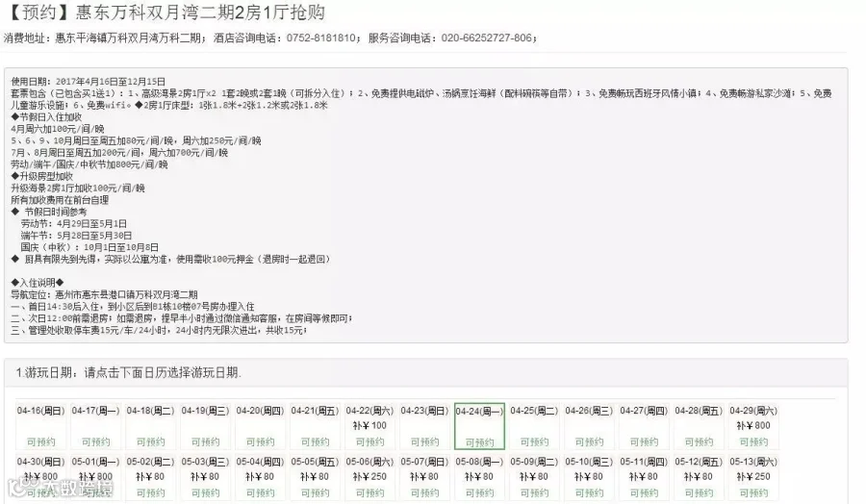Select the 04-17(周一) calendar date
This screenshot has height=504, width=866.
(x=95, y=426)
